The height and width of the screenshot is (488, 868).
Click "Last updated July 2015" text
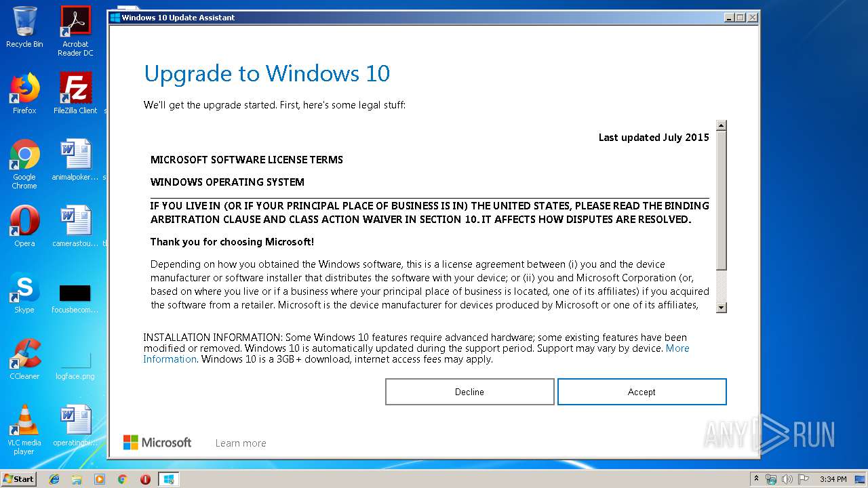coord(654,138)
